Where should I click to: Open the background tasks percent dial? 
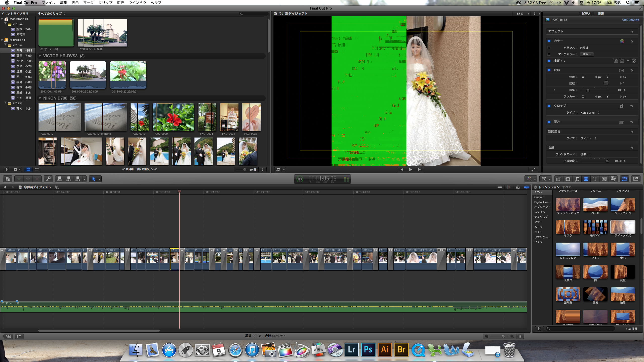(x=300, y=179)
